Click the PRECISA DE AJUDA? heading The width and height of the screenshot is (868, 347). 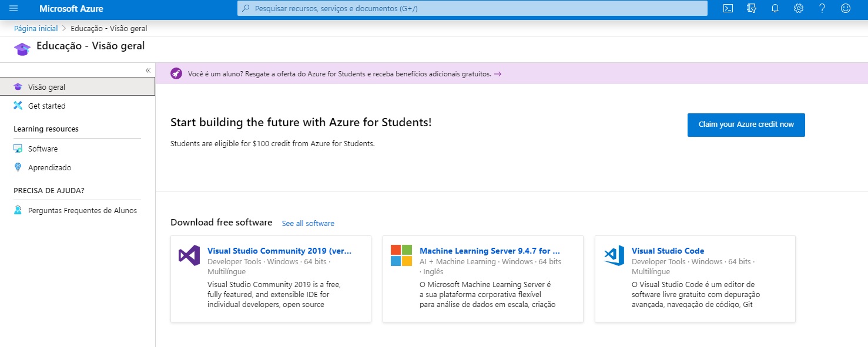pyautogui.click(x=49, y=190)
